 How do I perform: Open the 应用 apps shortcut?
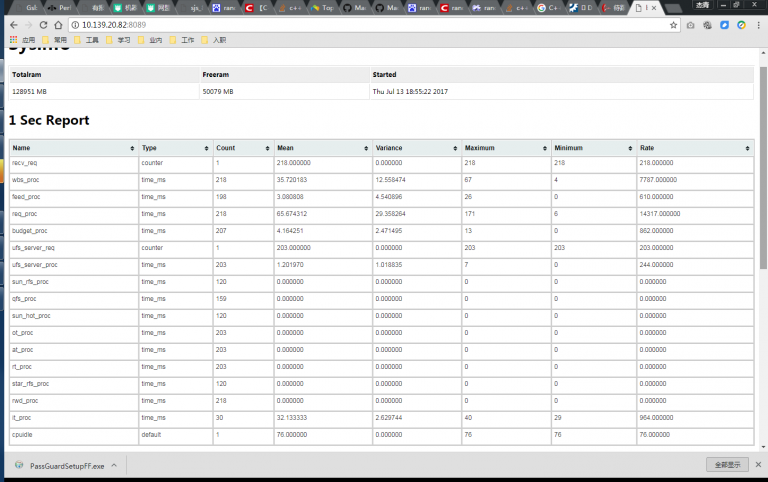(23, 40)
